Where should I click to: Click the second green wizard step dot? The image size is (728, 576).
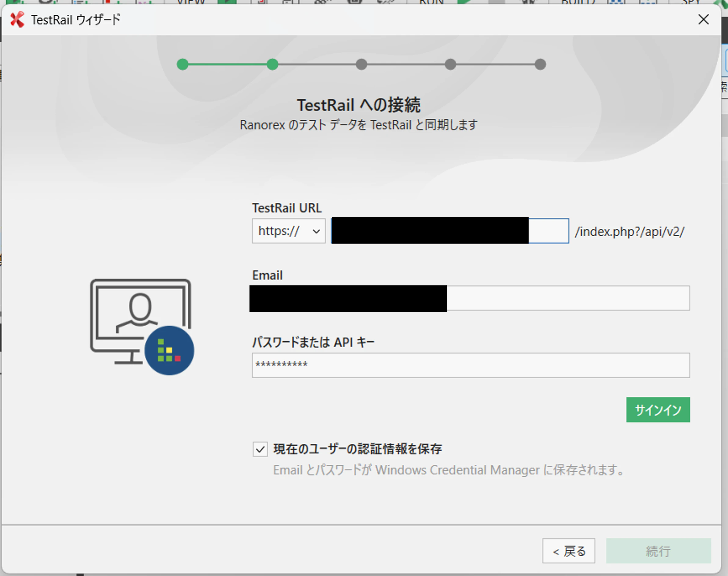(272, 64)
